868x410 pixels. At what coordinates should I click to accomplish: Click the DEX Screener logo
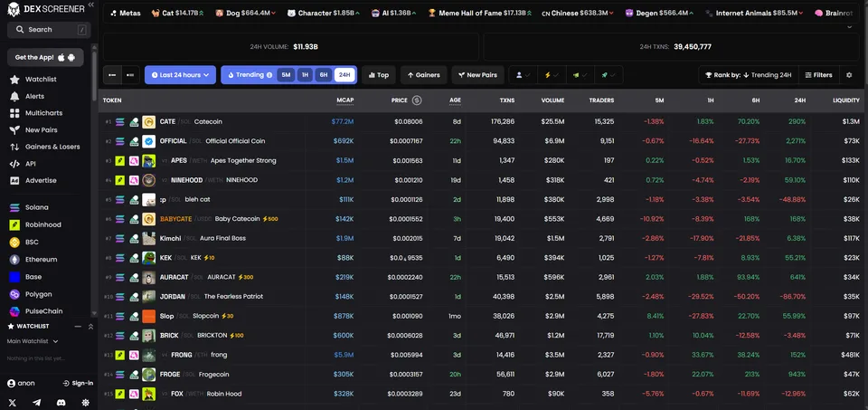45,8
